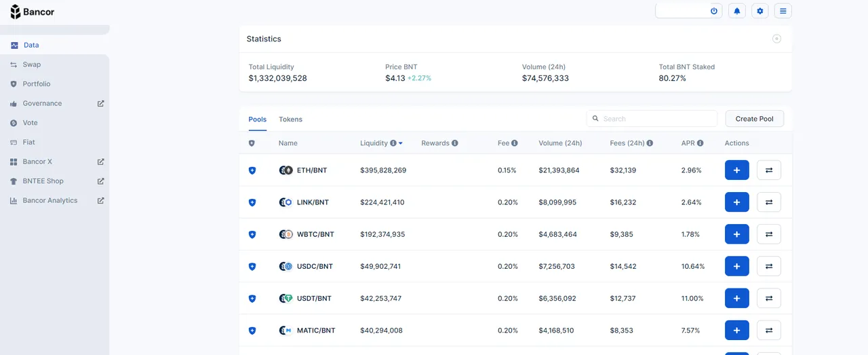Select the USDC/BNT pool name
868x355 pixels.
coord(315,267)
